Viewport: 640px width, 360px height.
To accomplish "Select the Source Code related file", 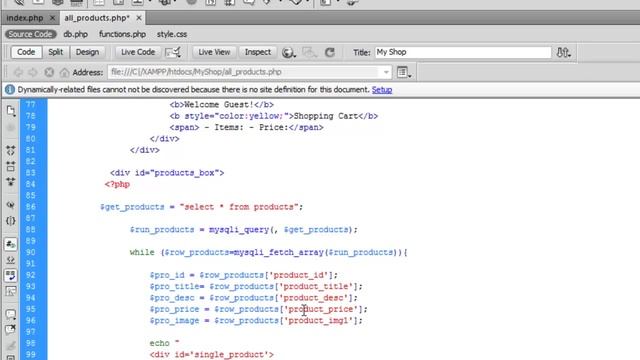I will (31, 34).
